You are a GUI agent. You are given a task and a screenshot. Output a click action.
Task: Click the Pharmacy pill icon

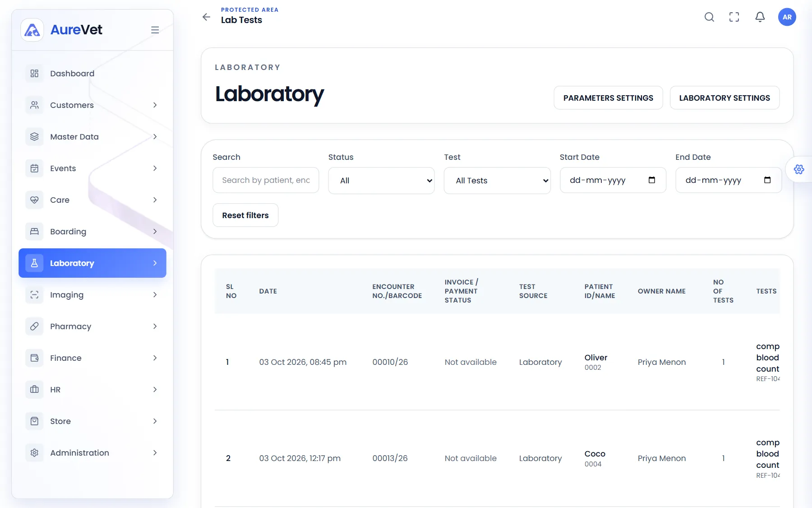(34, 326)
